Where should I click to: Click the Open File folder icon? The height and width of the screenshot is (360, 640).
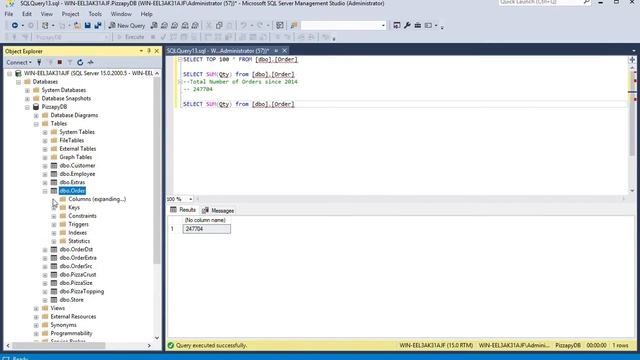tap(77, 25)
